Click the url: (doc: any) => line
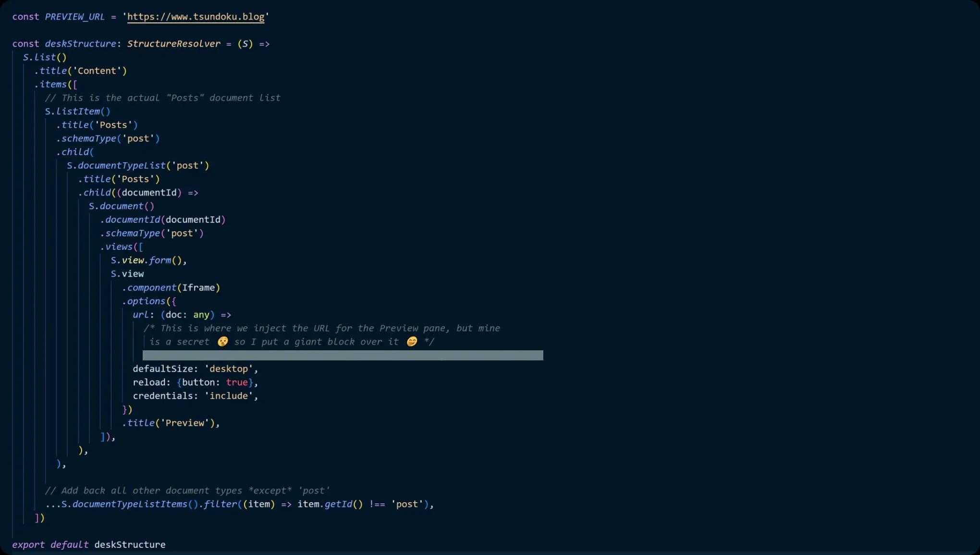This screenshot has height=555, width=980. (x=182, y=315)
